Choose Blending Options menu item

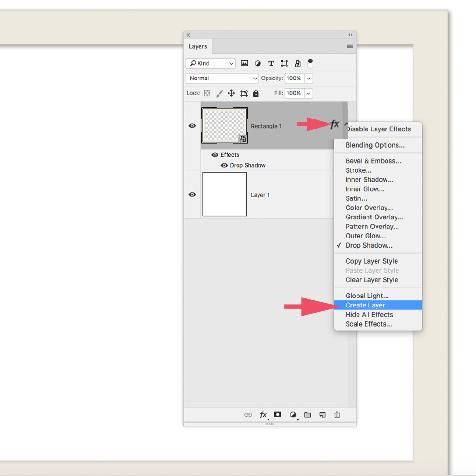[378, 145]
